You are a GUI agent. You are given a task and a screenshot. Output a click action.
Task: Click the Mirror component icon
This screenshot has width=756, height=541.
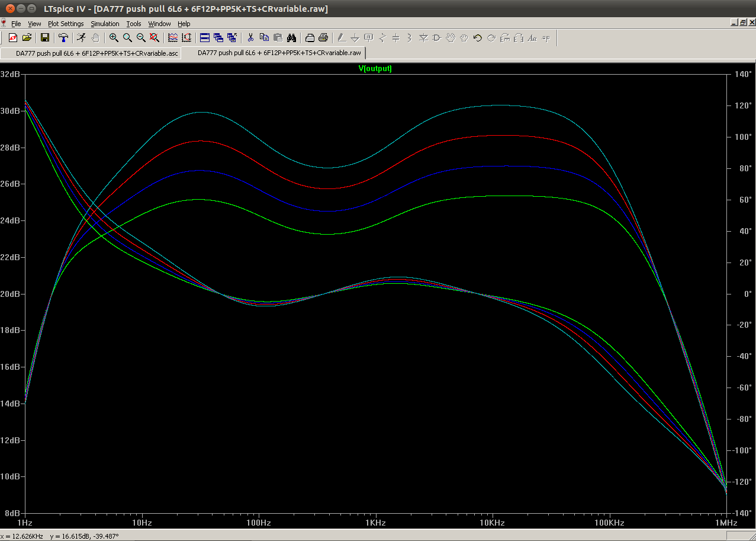click(519, 38)
